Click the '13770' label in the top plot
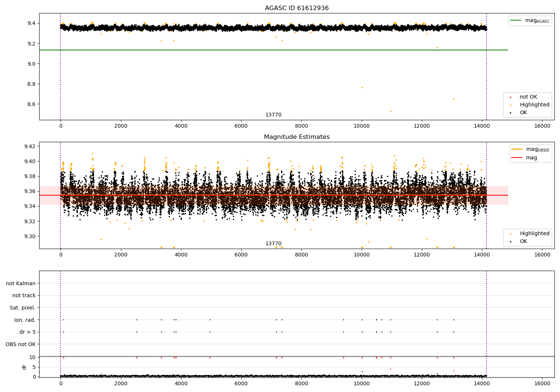The image size is (560, 392). pos(274,115)
